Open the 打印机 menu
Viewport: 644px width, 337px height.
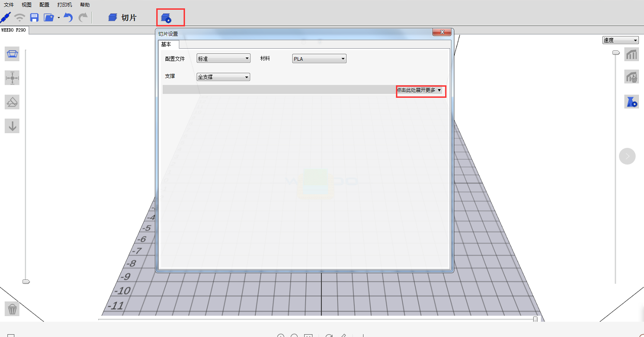(64, 5)
